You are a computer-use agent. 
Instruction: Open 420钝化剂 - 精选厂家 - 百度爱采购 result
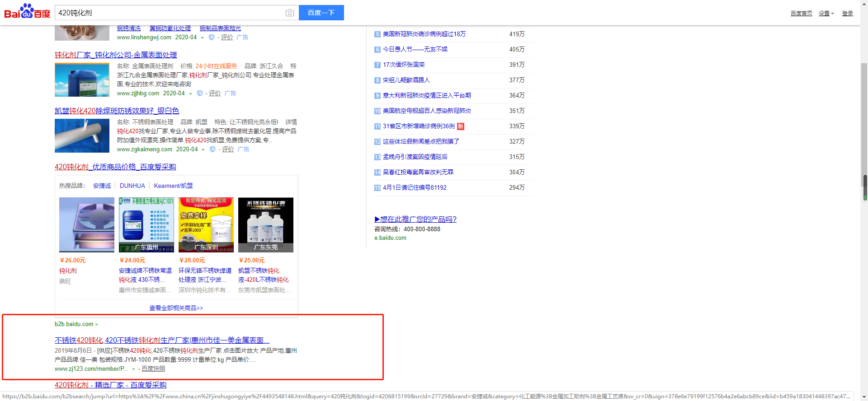click(111, 385)
